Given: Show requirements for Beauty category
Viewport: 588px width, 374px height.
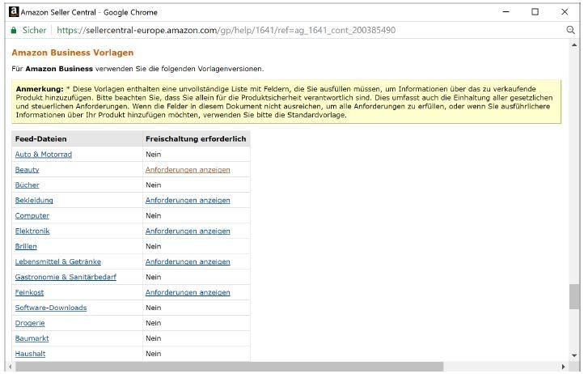Looking at the screenshot, I should (x=188, y=170).
